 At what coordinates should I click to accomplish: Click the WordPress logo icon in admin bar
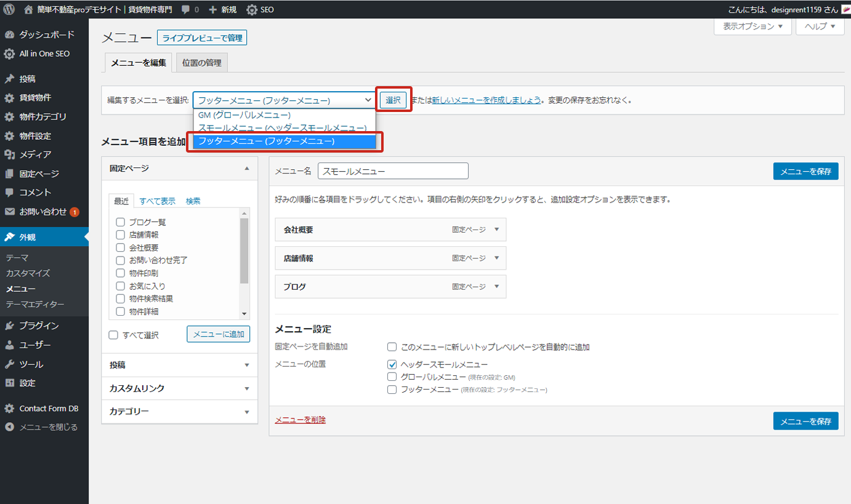[9, 10]
